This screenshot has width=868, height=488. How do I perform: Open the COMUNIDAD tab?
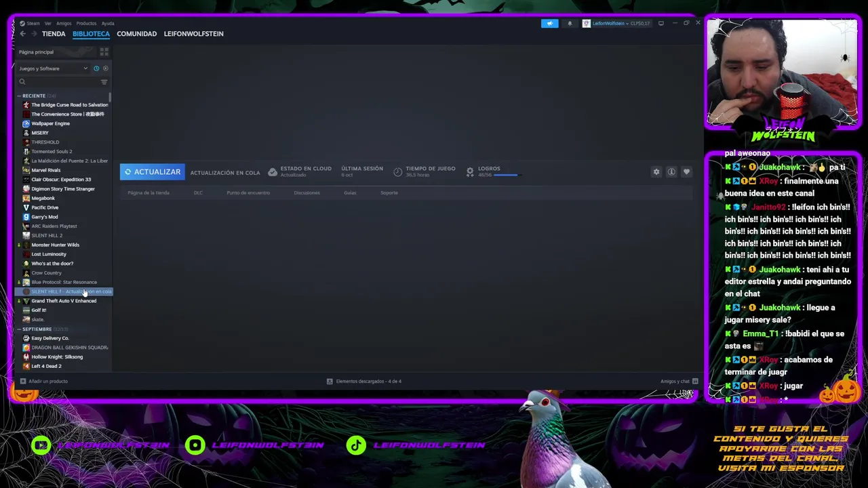[136, 34]
